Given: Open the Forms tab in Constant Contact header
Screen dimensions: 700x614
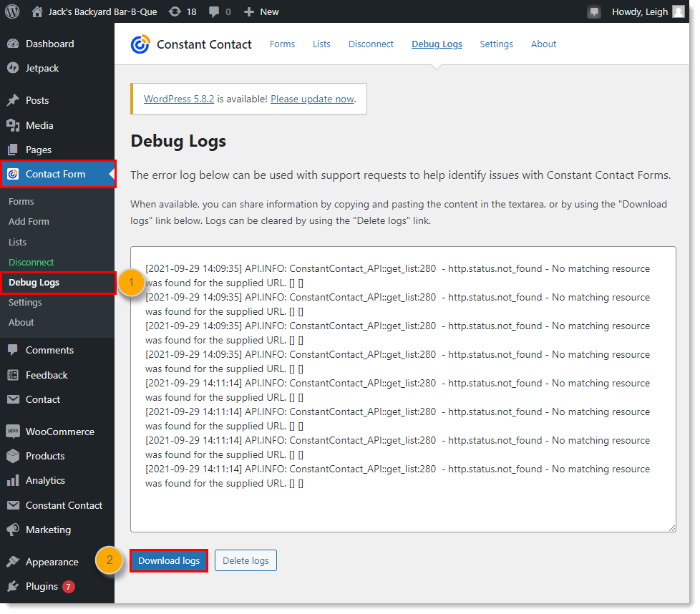Looking at the screenshot, I should (x=282, y=44).
